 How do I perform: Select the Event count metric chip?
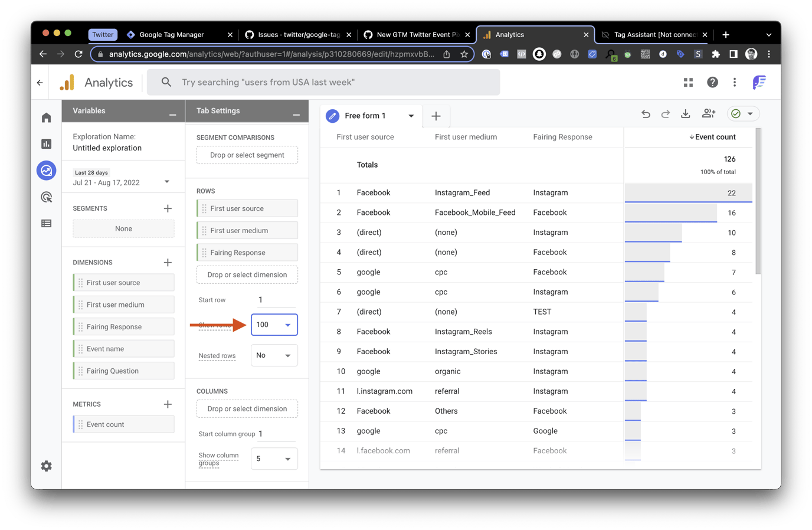(x=124, y=424)
